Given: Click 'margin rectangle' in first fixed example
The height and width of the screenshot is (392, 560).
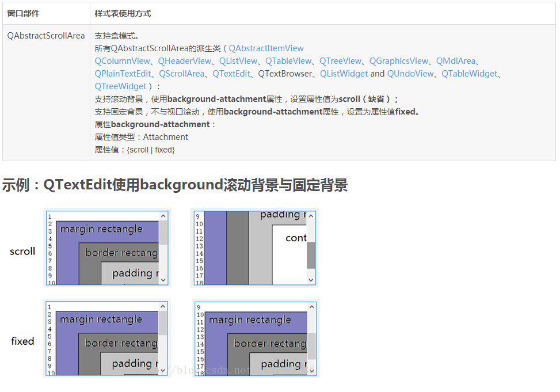Looking at the screenshot, I should click(101, 319).
